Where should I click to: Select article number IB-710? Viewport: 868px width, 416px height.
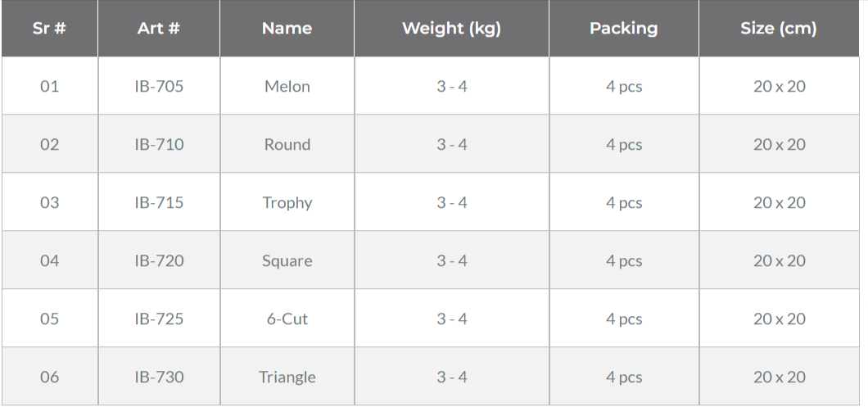[159, 144]
